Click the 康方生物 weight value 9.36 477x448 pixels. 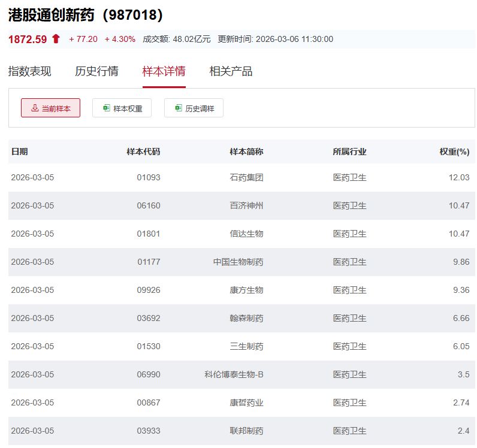click(x=461, y=290)
